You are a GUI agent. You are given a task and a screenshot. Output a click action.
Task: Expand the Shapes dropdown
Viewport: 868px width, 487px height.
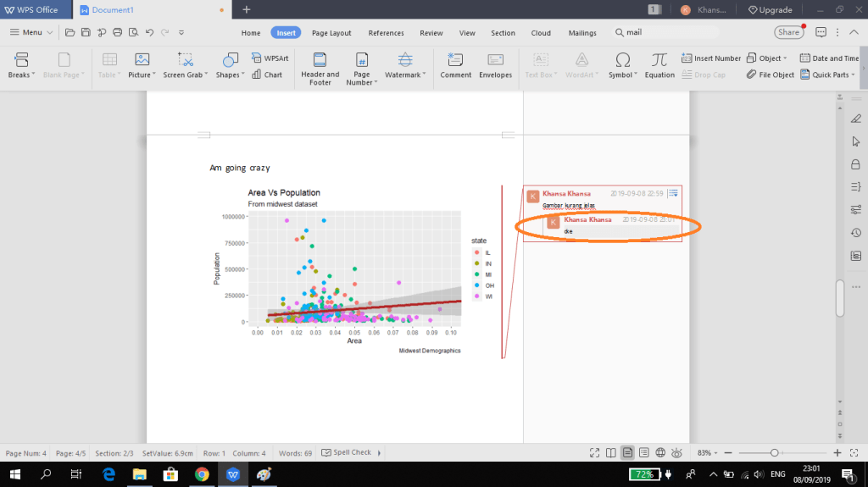pos(231,75)
